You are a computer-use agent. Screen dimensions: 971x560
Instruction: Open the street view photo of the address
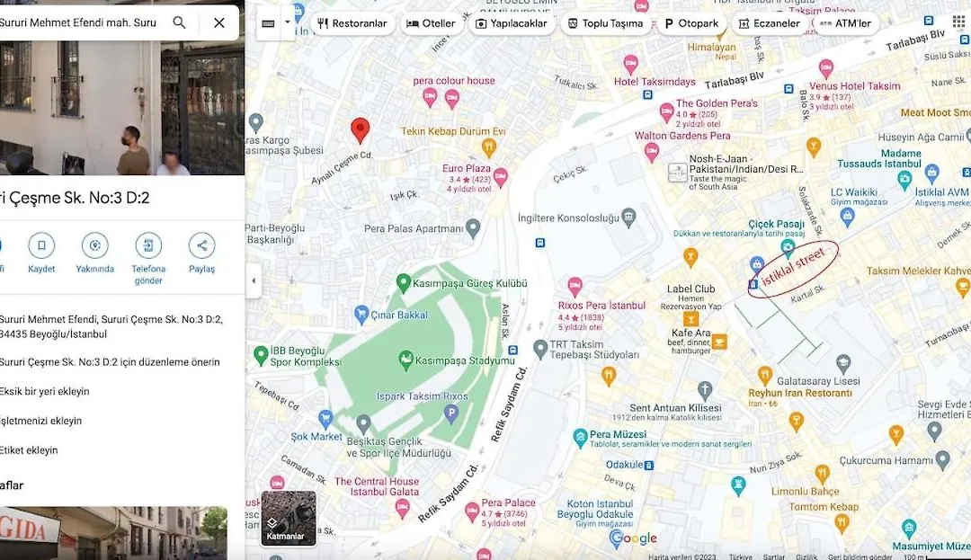(x=122, y=107)
